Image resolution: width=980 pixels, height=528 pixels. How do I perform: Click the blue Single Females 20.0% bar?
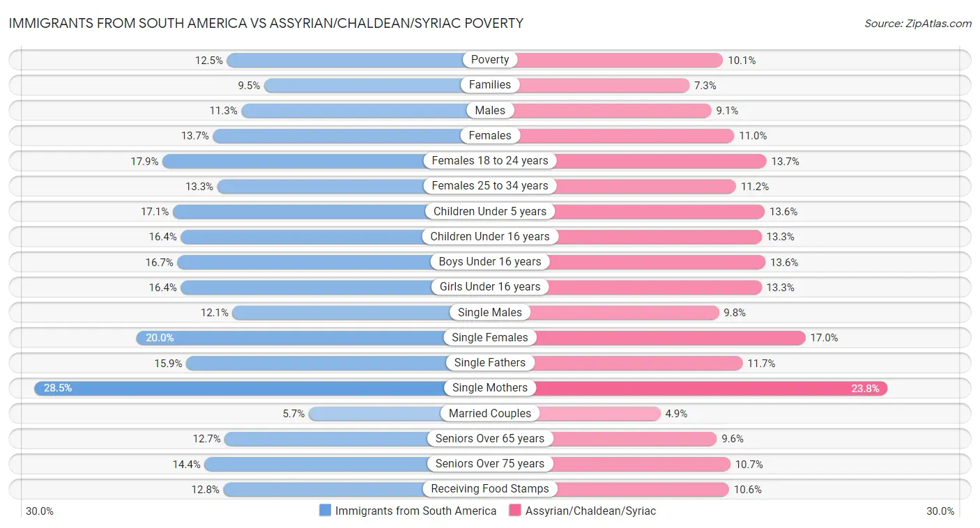[x=293, y=338]
